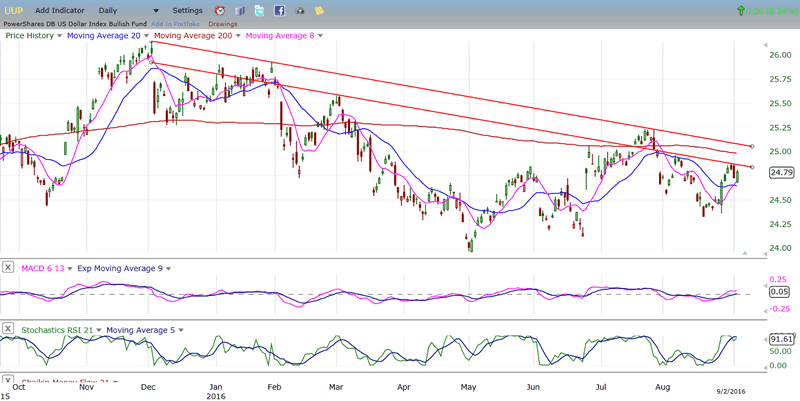
Task: Click the Twitter share icon
Action: click(259, 10)
